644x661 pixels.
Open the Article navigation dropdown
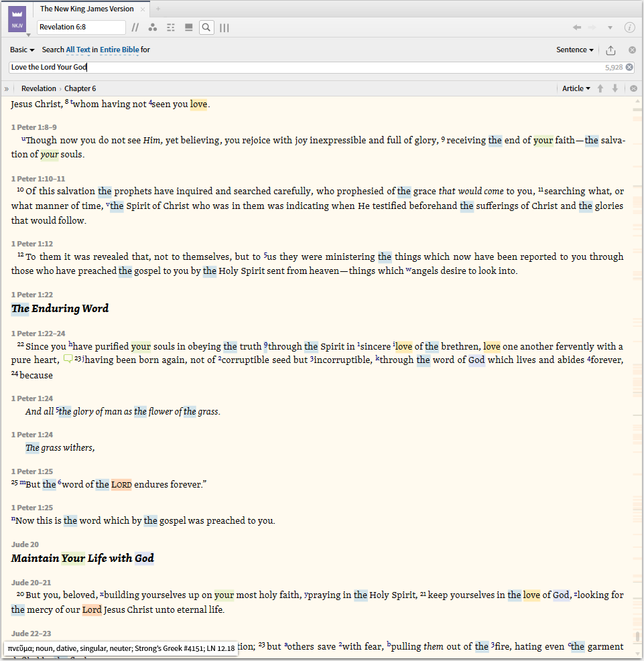click(576, 88)
